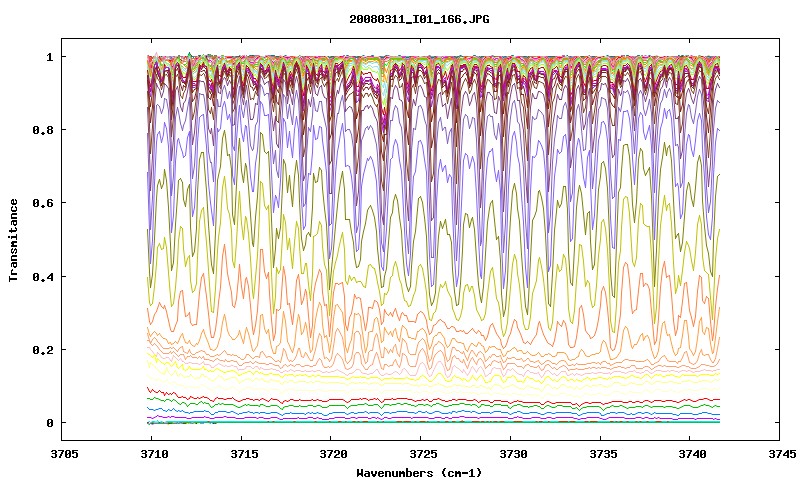The image size is (800, 480).
Task: Click the y-axis tick label 0
Action: coord(50,423)
